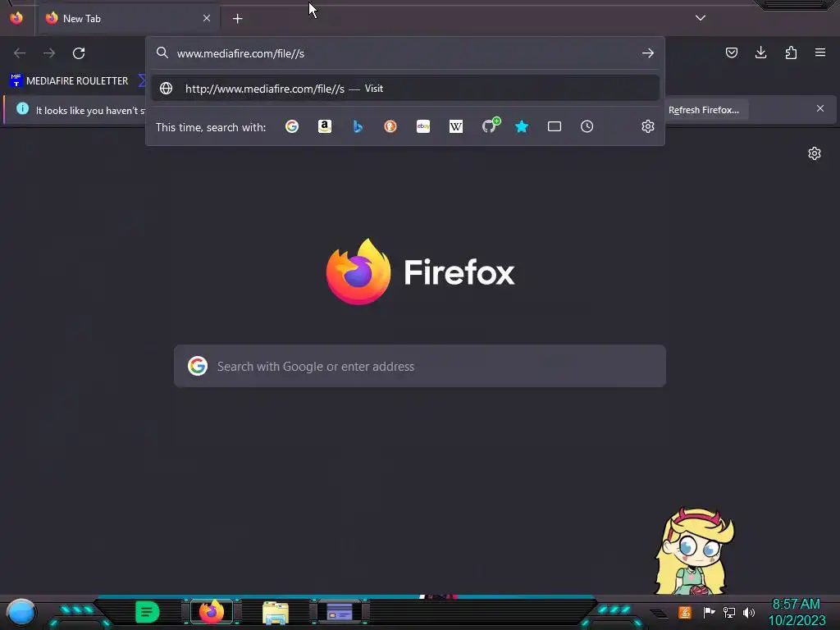Open the volume speaker tray icon

click(749, 612)
